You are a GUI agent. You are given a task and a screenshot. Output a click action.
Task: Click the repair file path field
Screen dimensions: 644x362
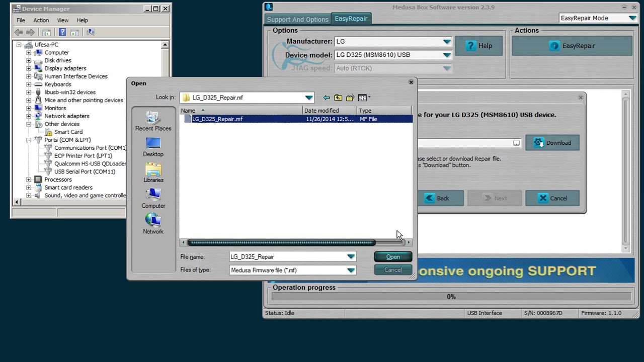[x=465, y=143]
